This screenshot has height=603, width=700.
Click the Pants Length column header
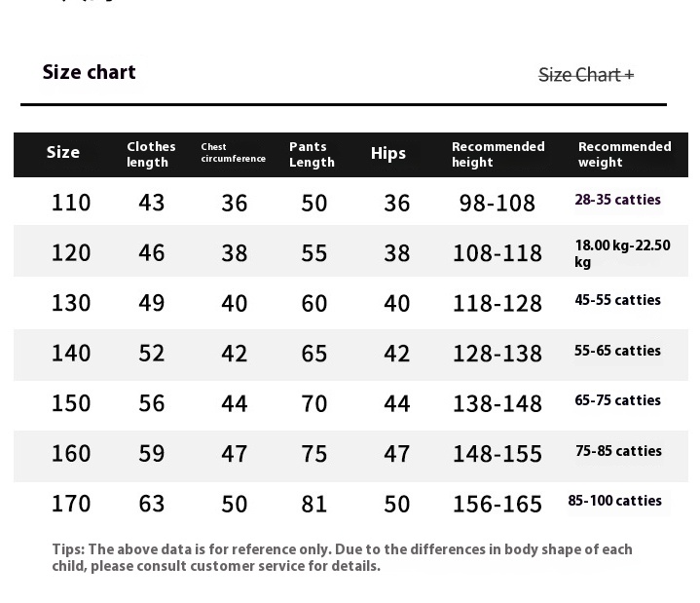point(312,154)
